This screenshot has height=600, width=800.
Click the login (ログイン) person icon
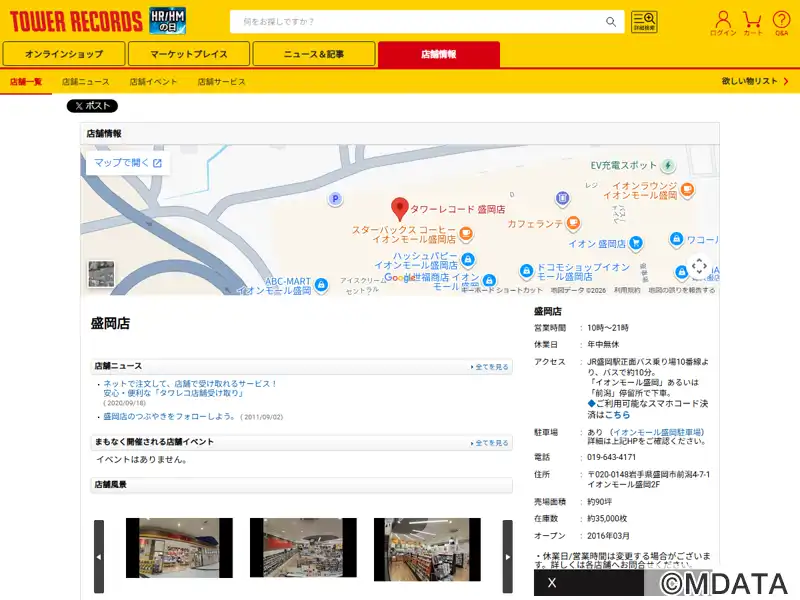723,22
